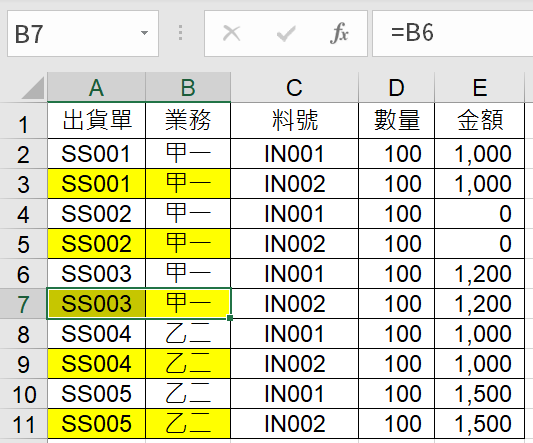Select row 6 header
533x443 pixels.
pyautogui.click(x=23, y=273)
